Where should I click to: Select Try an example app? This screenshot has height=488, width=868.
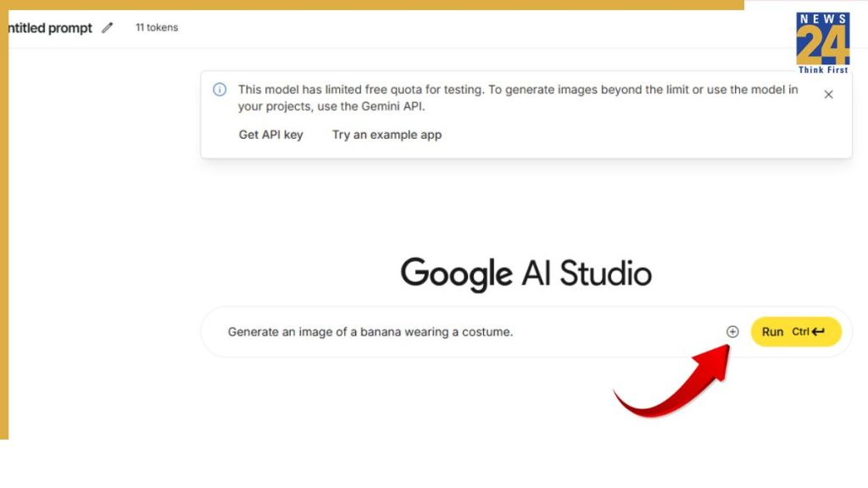[x=387, y=135]
